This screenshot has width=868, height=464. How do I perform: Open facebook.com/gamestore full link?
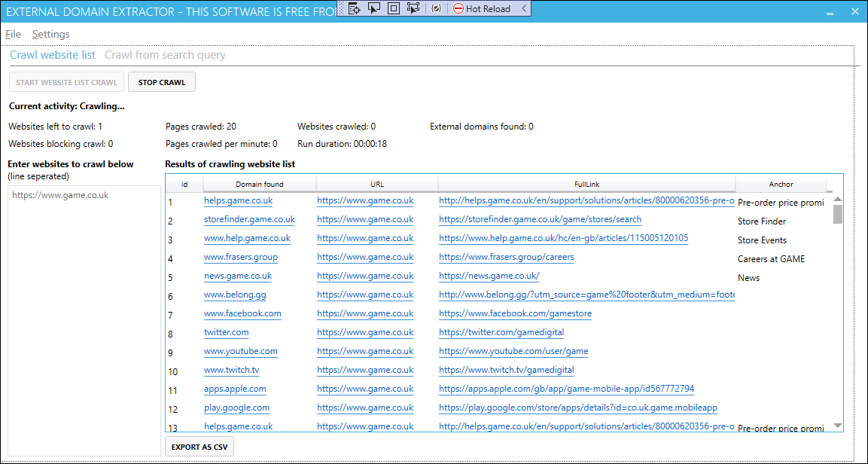coord(516,313)
